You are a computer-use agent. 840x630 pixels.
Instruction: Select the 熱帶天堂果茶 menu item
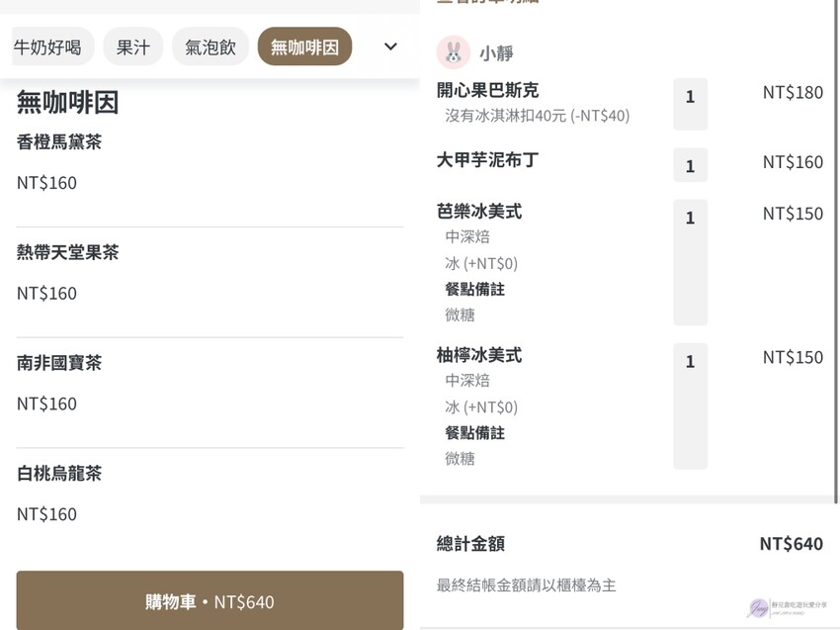(x=67, y=253)
